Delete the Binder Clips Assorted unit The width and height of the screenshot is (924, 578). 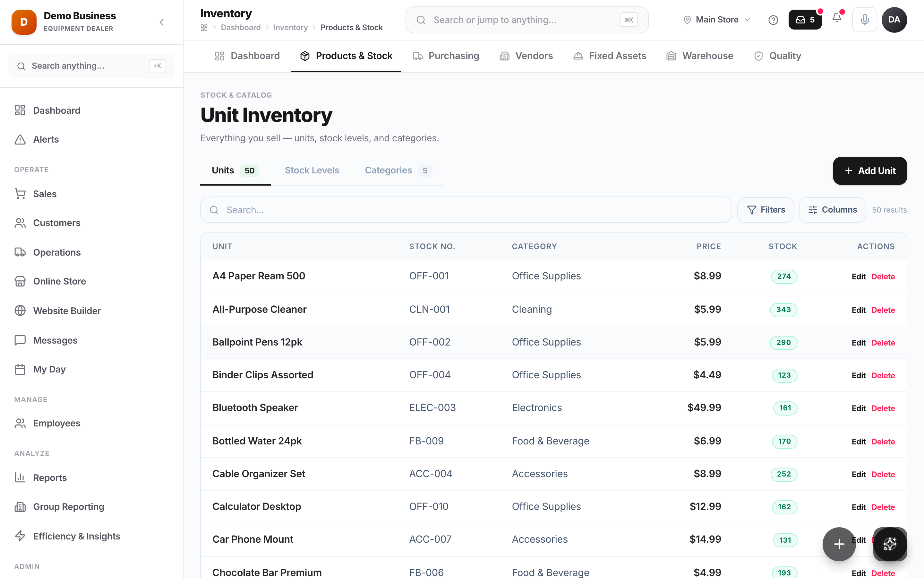click(x=883, y=376)
